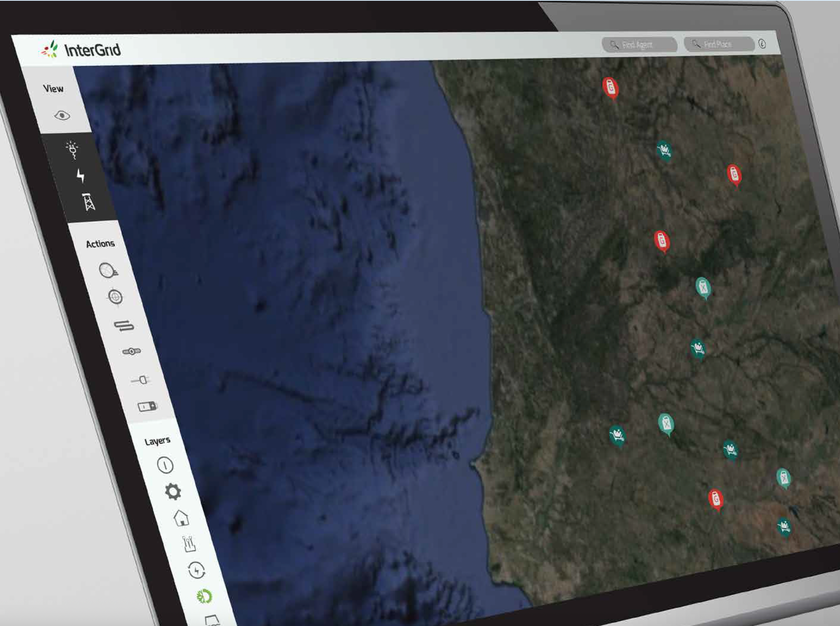The width and height of the screenshot is (840, 626).
Task: Select the topmost light teal X marker
Action: [x=703, y=288]
